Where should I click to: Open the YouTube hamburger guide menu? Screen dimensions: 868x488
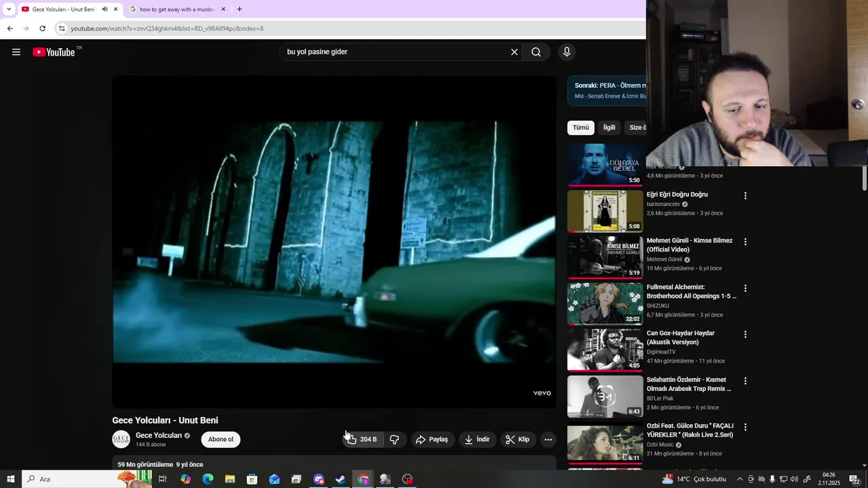point(16,52)
